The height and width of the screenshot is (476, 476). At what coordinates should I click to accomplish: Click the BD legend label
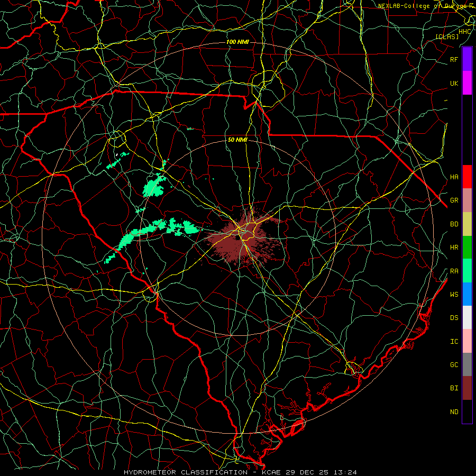click(454, 224)
